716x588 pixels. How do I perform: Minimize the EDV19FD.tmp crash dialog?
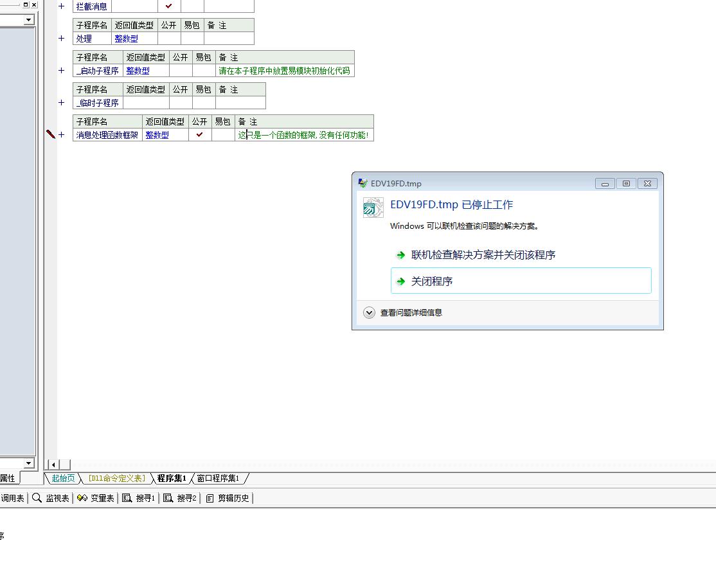click(605, 184)
